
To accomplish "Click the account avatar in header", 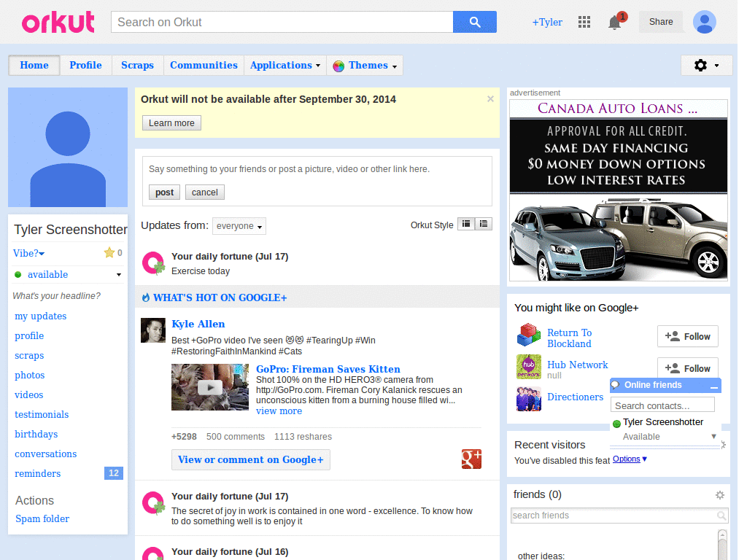I will (704, 22).
